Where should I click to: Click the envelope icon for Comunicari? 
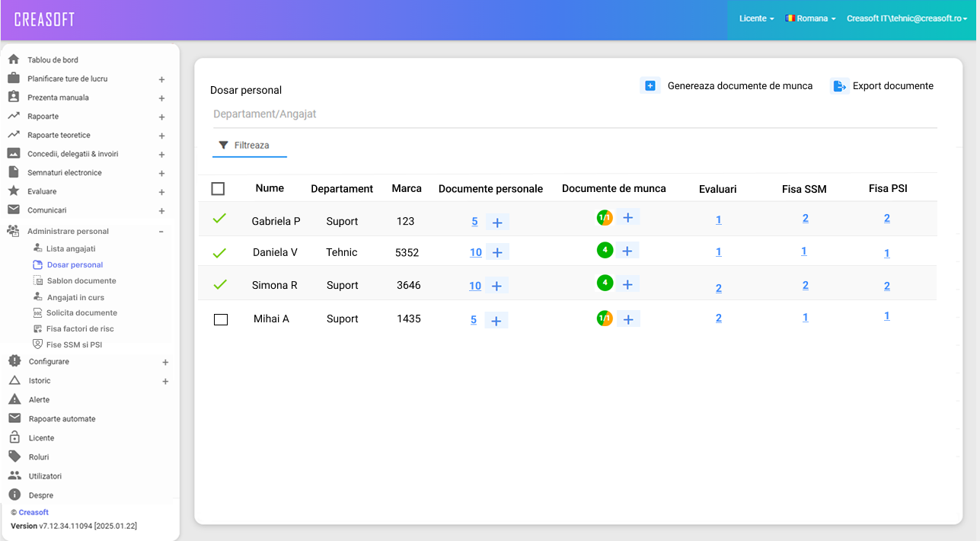click(14, 210)
